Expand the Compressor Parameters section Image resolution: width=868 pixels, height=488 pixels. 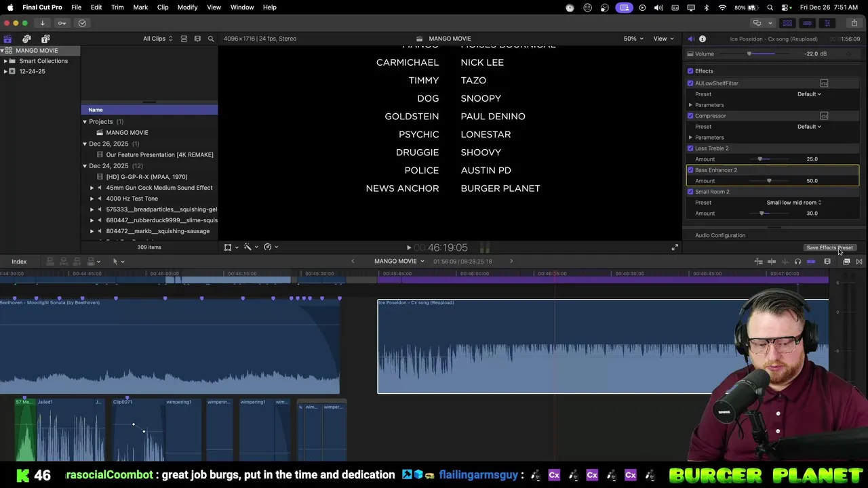point(690,138)
